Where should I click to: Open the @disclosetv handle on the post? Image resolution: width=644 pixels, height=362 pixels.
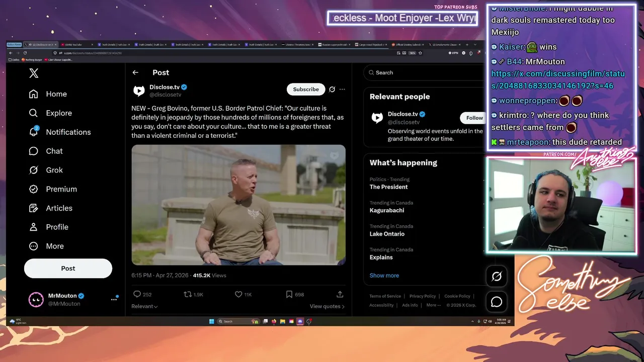pos(165,95)
